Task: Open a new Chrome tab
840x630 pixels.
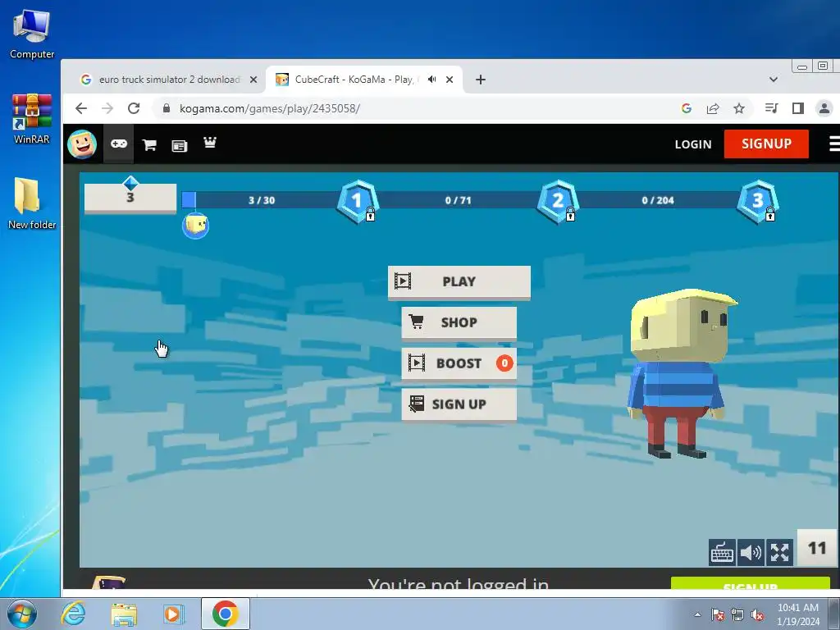Action: [481, 80]
